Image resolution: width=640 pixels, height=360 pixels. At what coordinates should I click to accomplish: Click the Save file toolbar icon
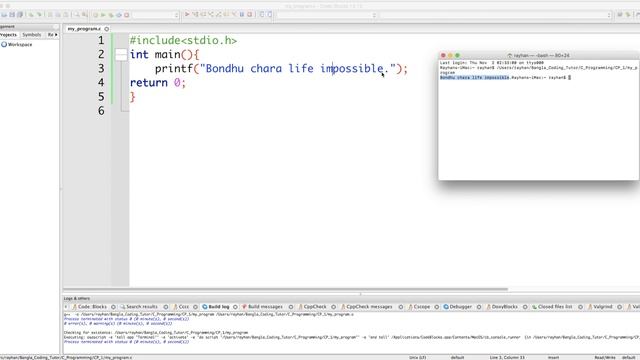point(12,15)
